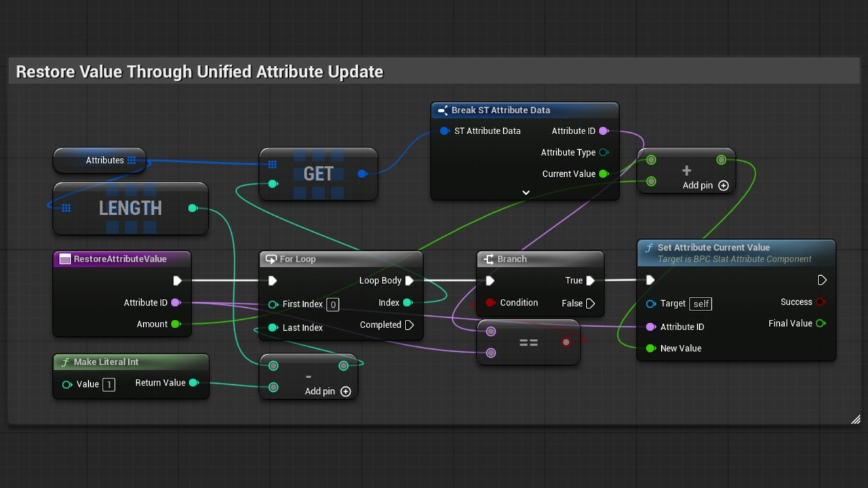Click the For Loop execution input pin
868x488 pixels.
273,281
